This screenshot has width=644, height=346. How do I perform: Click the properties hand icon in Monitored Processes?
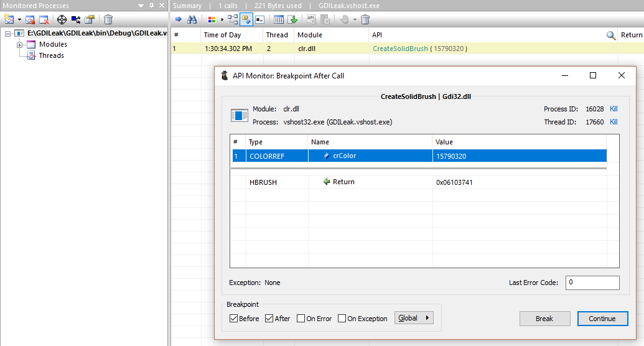[x=90, y=19]
